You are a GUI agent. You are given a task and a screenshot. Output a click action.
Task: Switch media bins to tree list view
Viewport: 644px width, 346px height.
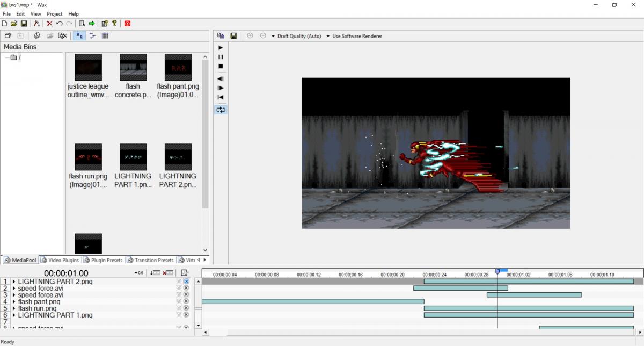pyautogui.click(x=92, y=36)
